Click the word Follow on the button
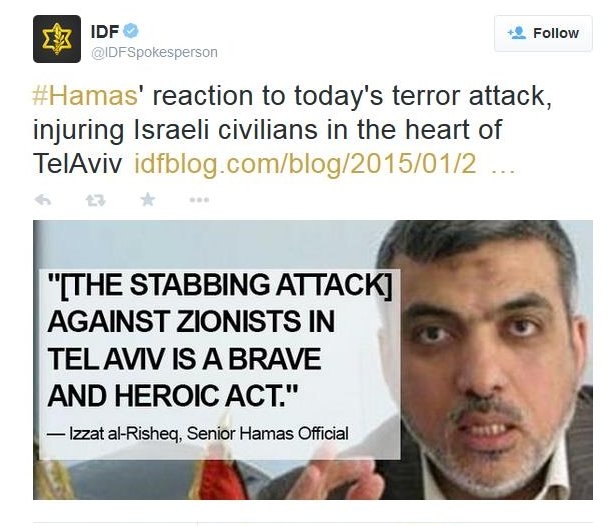The width and height of the screenshot is (609, 526). point(556,33)
